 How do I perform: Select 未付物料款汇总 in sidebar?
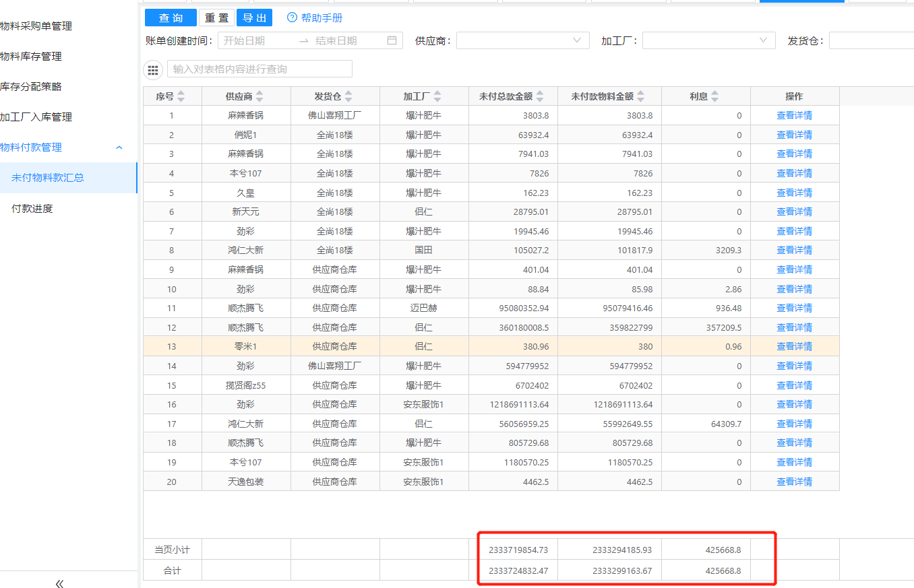pos(47,178)
